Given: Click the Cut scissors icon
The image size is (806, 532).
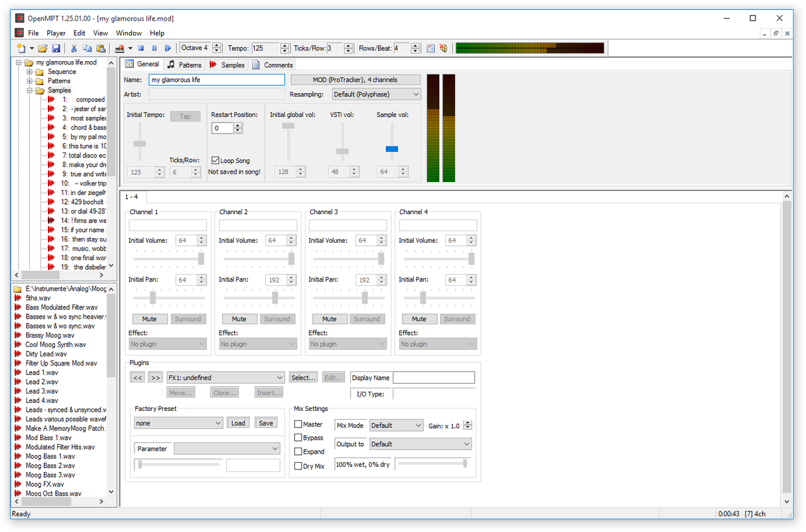Looking at the screenshot, I should click(x=74, y=49).
